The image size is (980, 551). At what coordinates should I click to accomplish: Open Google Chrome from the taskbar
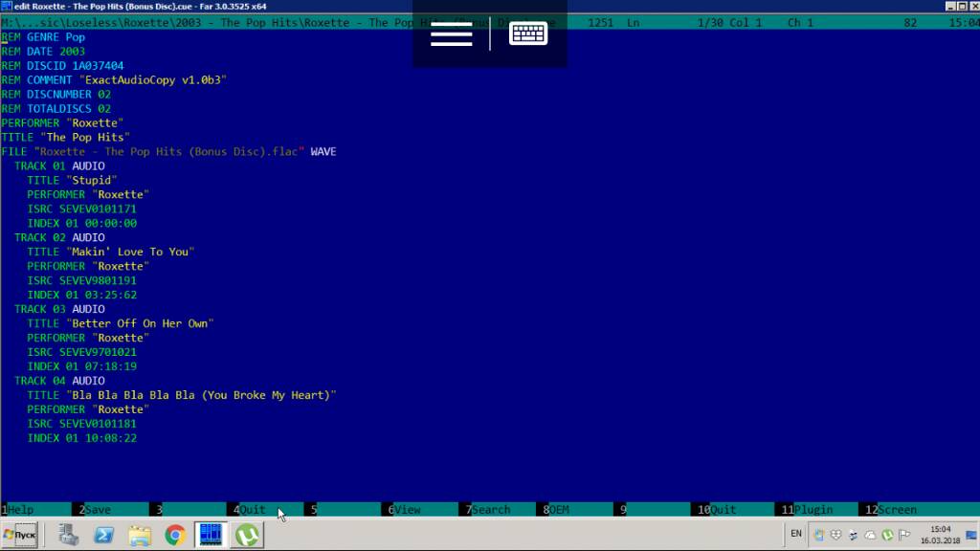point(175,536)
